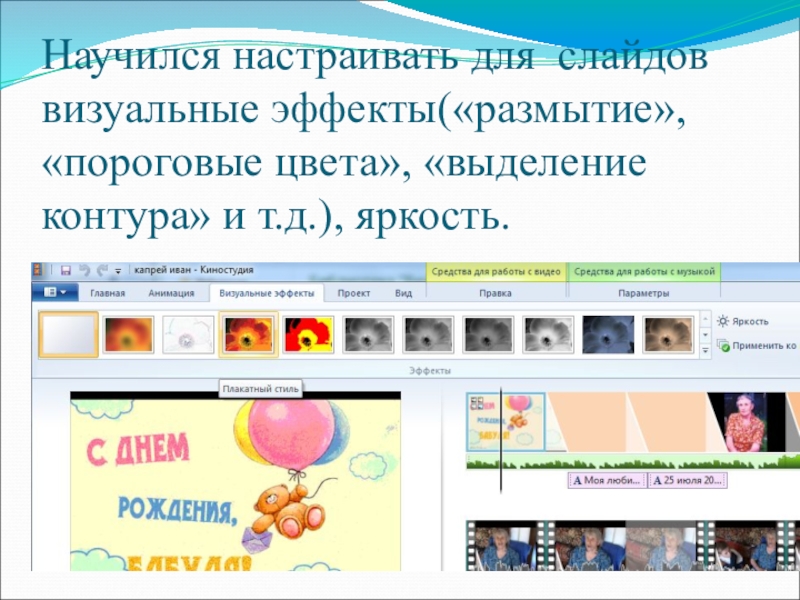The height and width of the screenshot is (600, 800).
Task: Select the blank no-effect thumbnail
Action: pyautogui.click(x=68, y=334)
